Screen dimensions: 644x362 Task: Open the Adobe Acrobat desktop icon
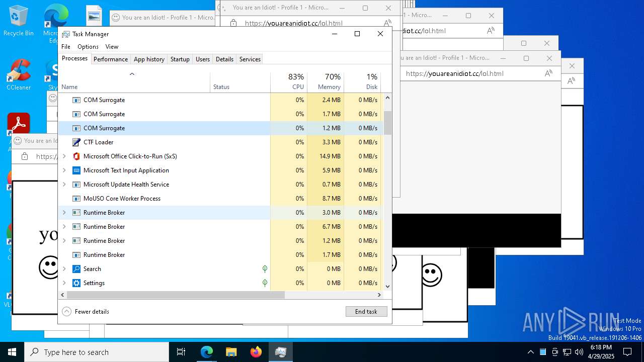point(18,124)
